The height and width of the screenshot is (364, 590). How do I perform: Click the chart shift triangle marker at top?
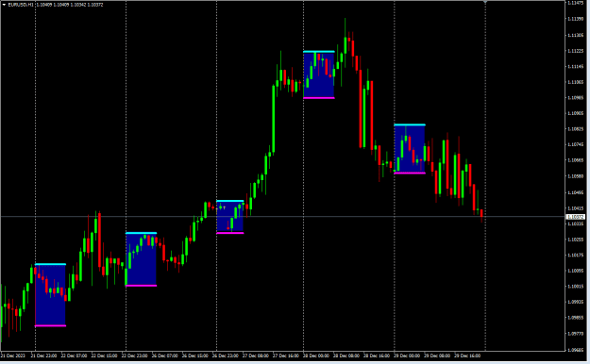pyautogui.click(x=485, y=2)
